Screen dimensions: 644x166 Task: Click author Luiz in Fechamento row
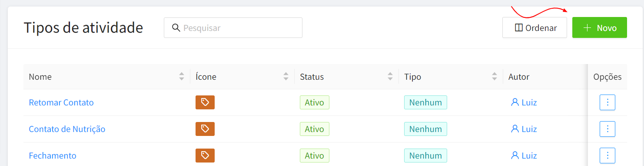(x=524, y=156)
